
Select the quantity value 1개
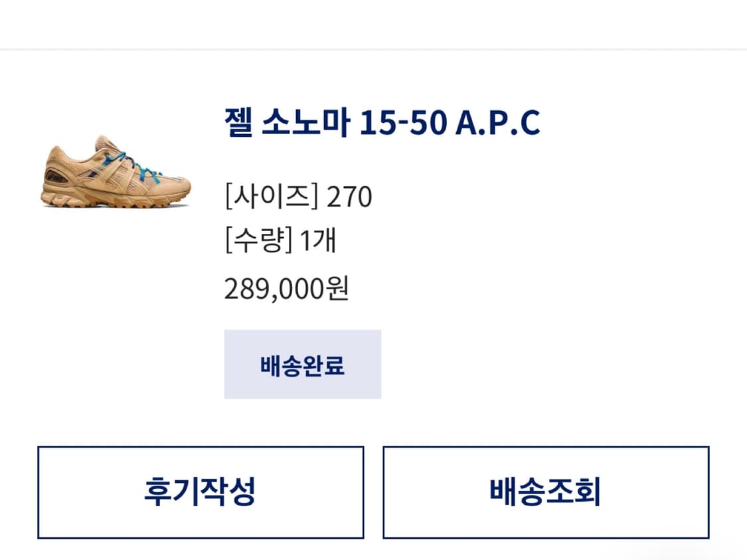(318, 241)
